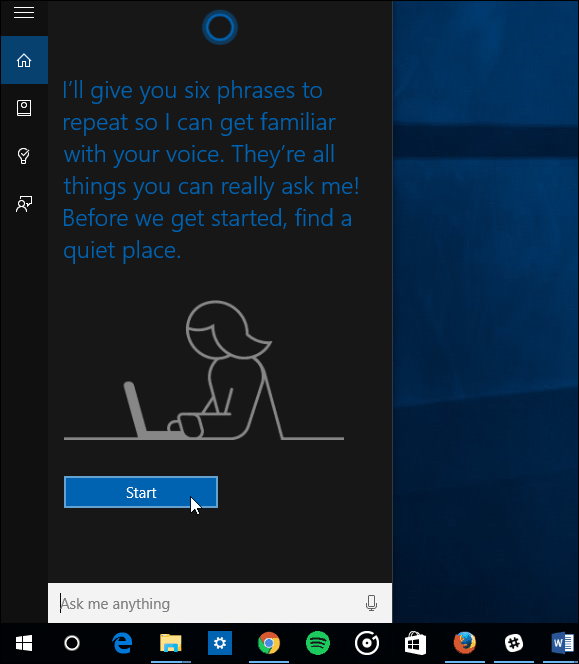Viewport: 579px width, 664px height.
Task: Launch Google Chrome from the taskbar
Action: pos(269,643)
